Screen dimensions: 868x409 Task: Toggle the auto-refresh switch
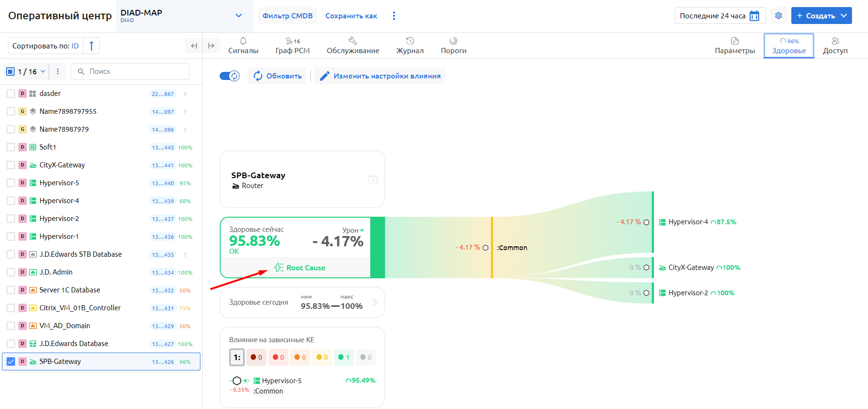coord(230,76)
